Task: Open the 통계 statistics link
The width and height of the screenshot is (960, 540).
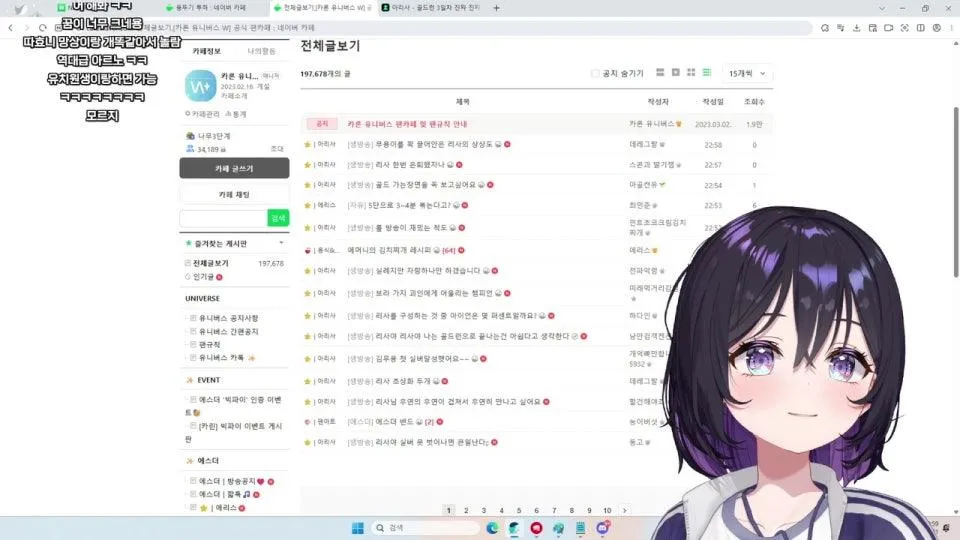Action: pos(236,114)
